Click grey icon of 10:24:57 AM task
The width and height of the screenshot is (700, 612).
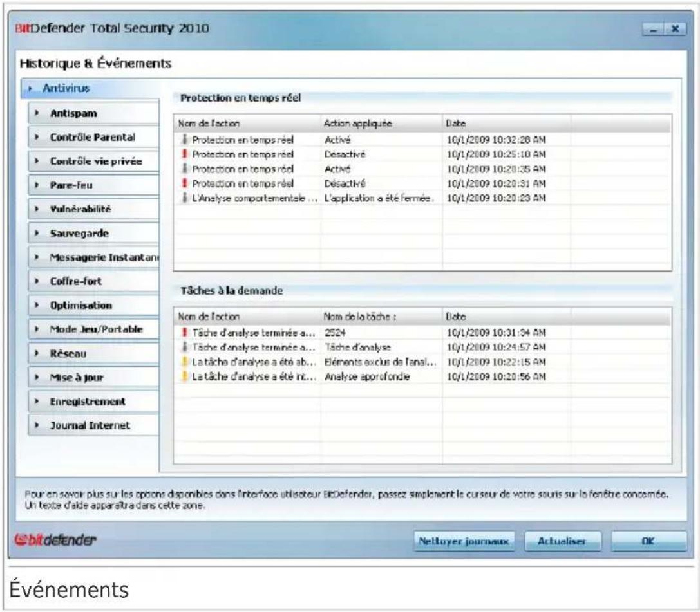[184, 347]
